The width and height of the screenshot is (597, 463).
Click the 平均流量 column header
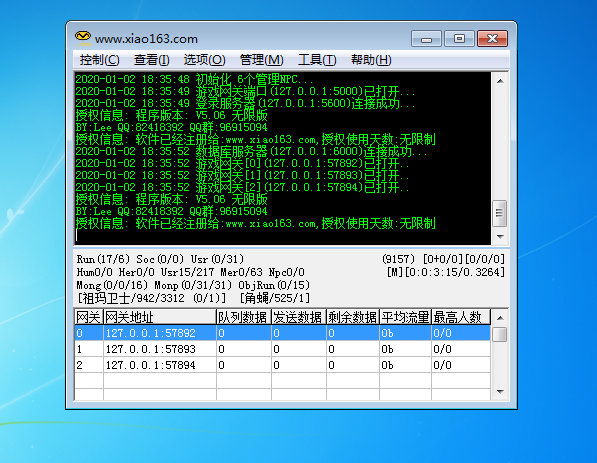405,317
